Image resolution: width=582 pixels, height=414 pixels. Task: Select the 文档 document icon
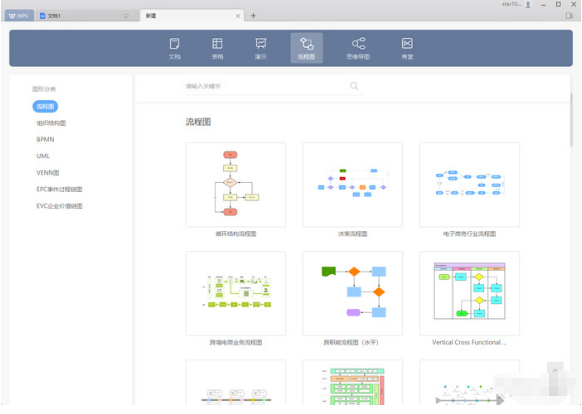pyautogui.click(x=174, y=48)
